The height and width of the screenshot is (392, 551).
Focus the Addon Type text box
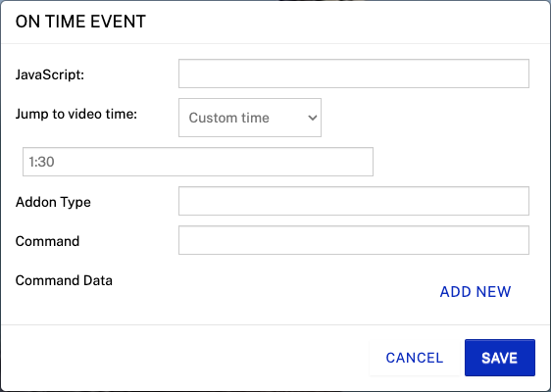click(x=354, y=201)
